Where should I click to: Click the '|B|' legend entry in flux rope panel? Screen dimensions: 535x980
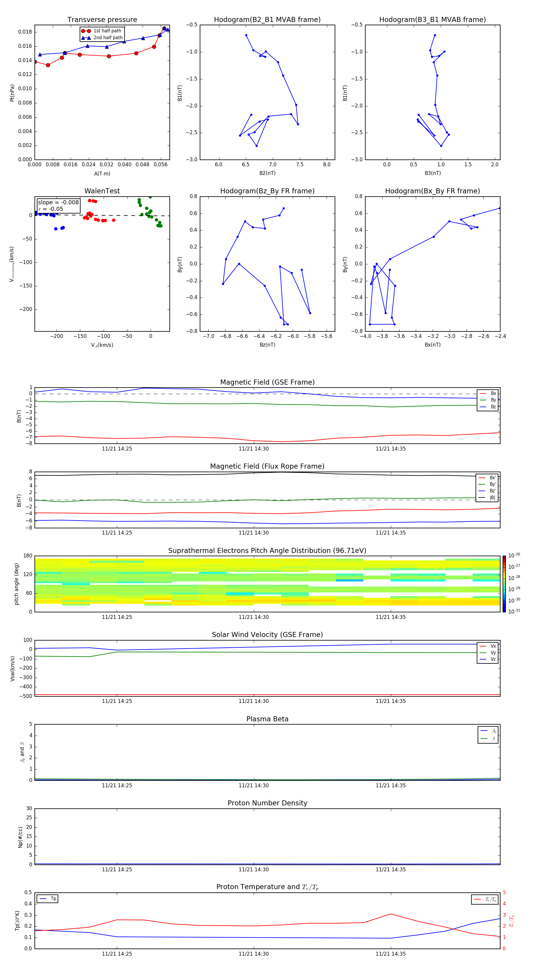[x=487, y=498]
